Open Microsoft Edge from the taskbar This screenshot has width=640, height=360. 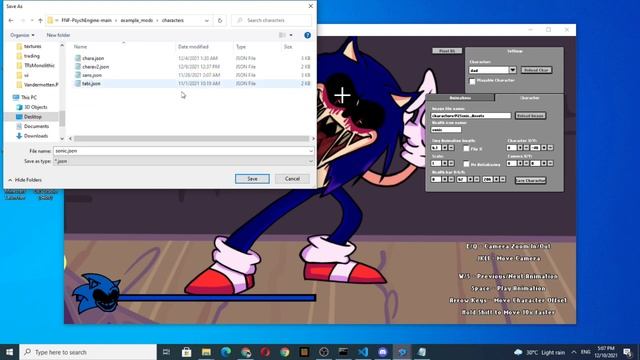coord(226,352)
